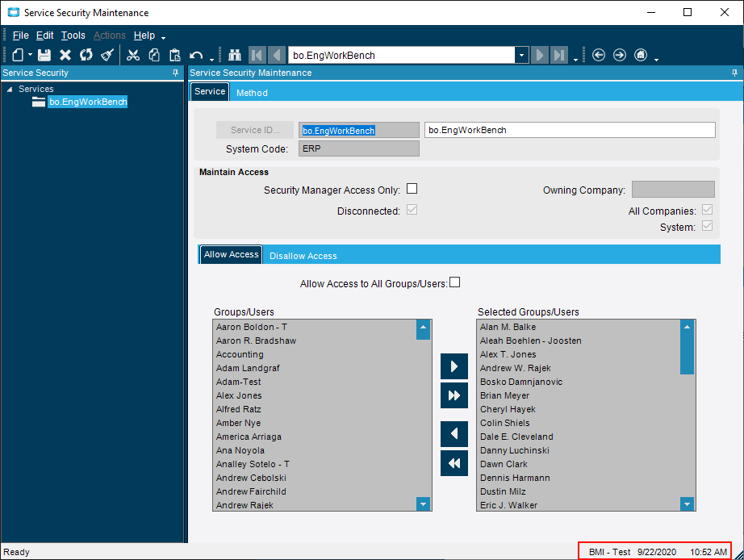
Task: Open the Edit menu
Action: click(44, 36)
